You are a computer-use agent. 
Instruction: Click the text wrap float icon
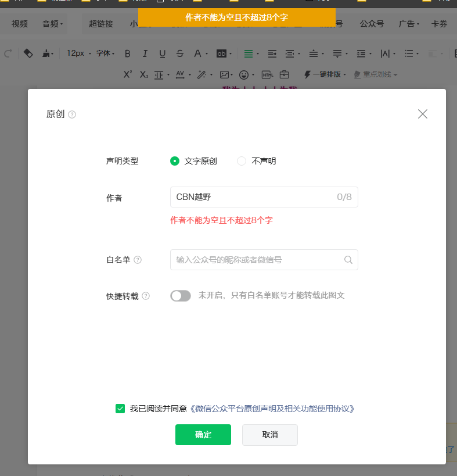272,53
